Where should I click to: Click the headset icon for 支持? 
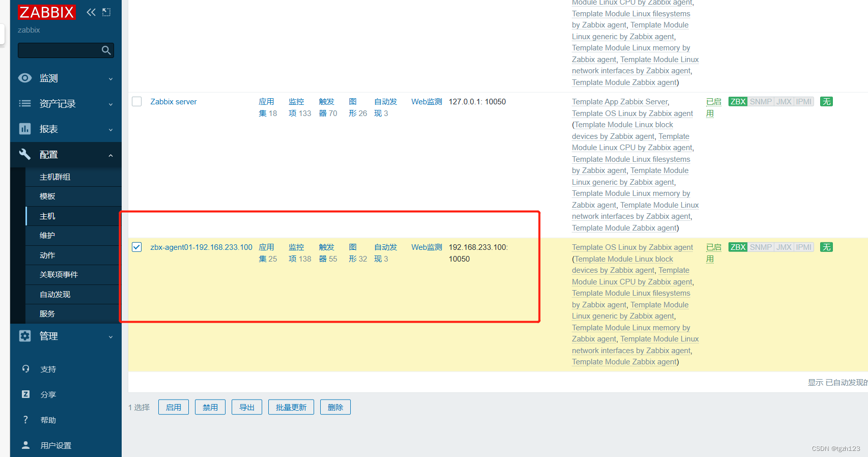click(25, 369)
